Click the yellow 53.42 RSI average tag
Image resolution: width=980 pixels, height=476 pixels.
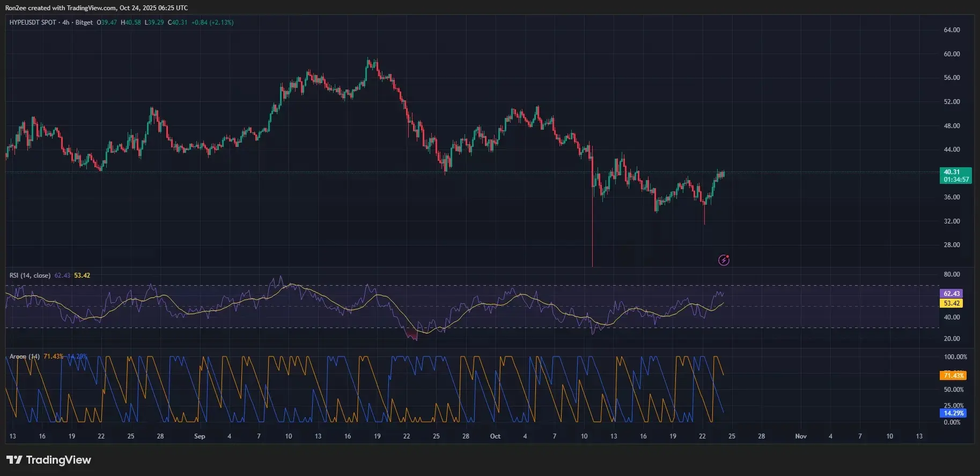952,303
